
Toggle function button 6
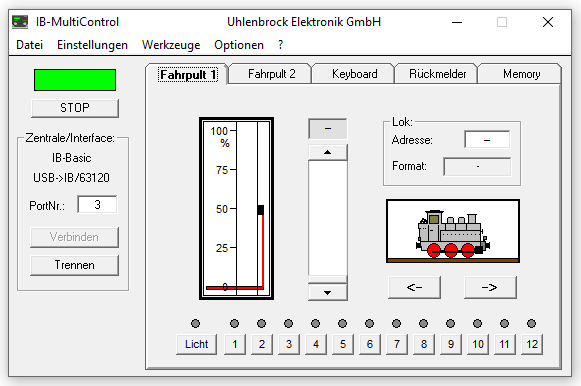pos(370,344)
